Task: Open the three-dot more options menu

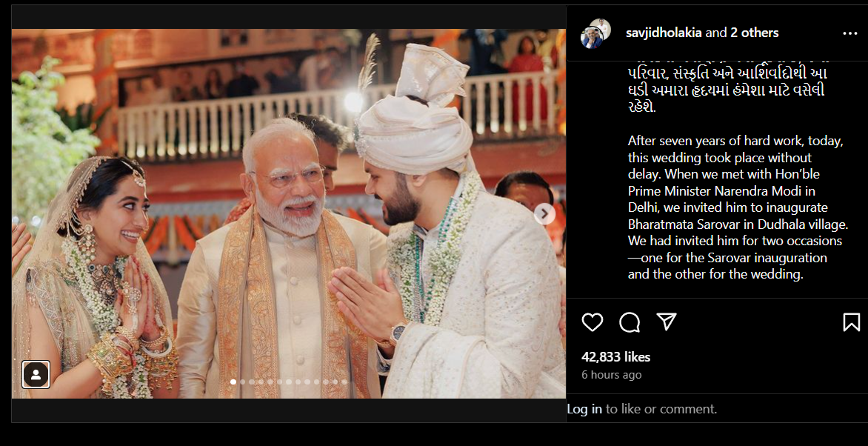Action: (849, 33)
